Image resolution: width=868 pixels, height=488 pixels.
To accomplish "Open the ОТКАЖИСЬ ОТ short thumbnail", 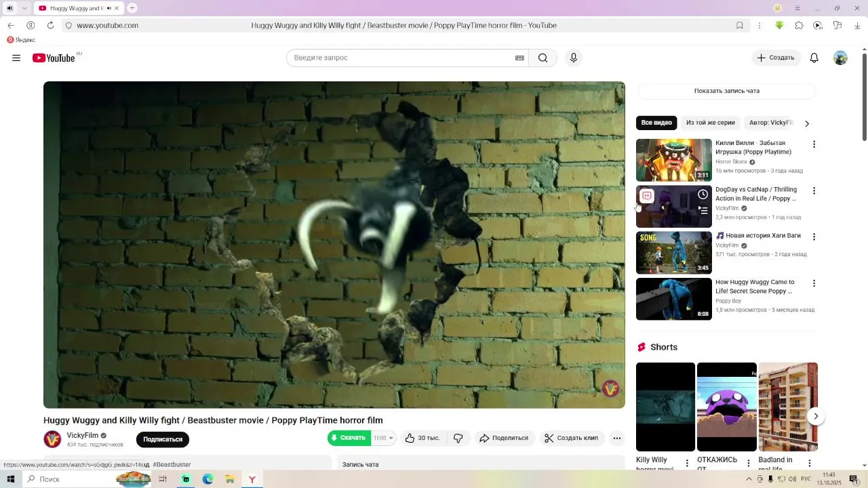I will pyautogui.click(x=727, y=407).
